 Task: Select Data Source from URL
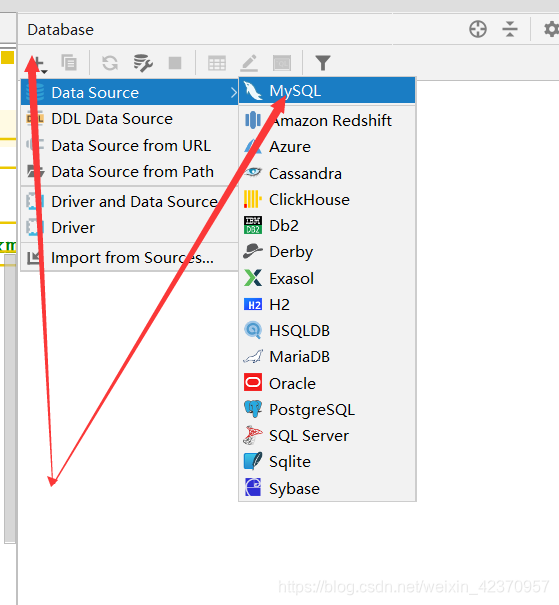[130, 146]
